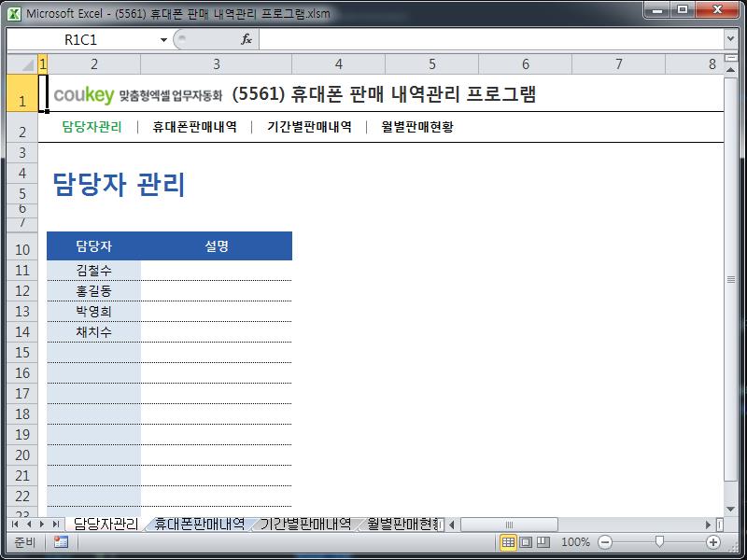Click the 담당자 table header
Screen dimensions: 747x560
point(94,246)
